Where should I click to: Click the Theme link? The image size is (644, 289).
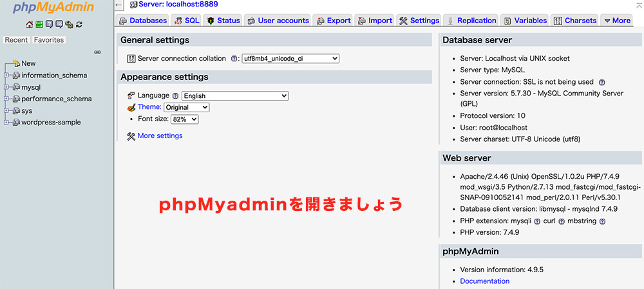(x=149, y=107)
